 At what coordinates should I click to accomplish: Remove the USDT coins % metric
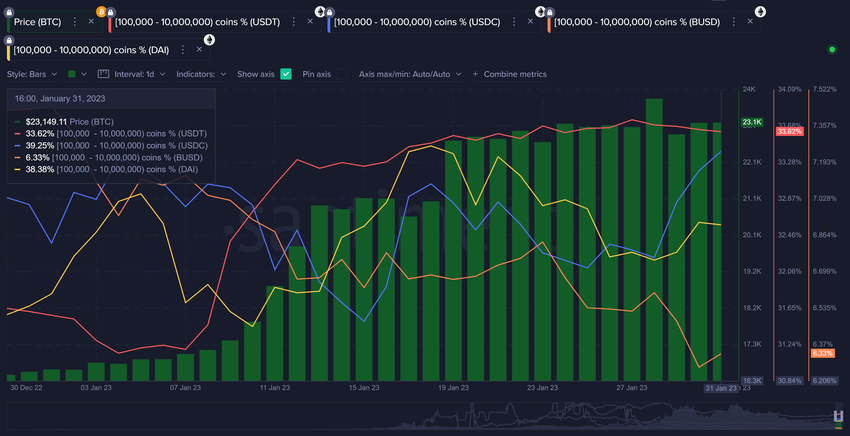tap(310, 21)
